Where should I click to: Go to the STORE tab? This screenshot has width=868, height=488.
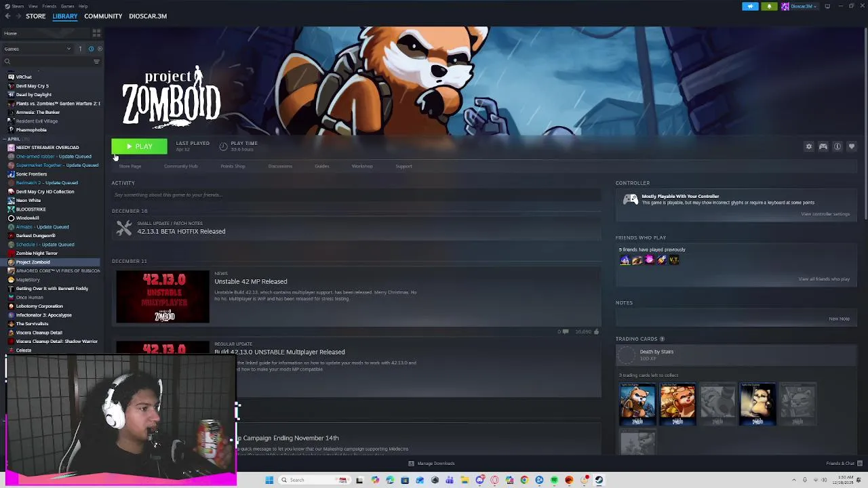coord(35,16)
